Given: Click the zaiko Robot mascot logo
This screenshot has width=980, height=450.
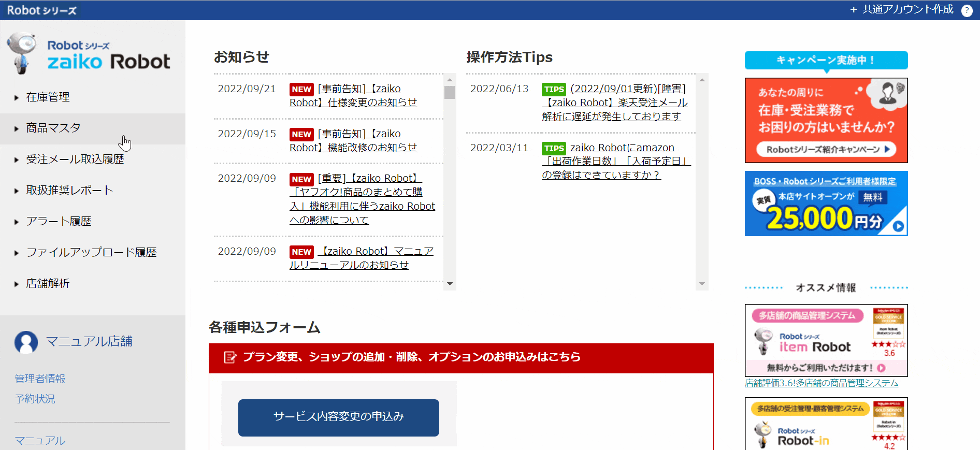Looking at the screenshot, I should click(22, 53).
